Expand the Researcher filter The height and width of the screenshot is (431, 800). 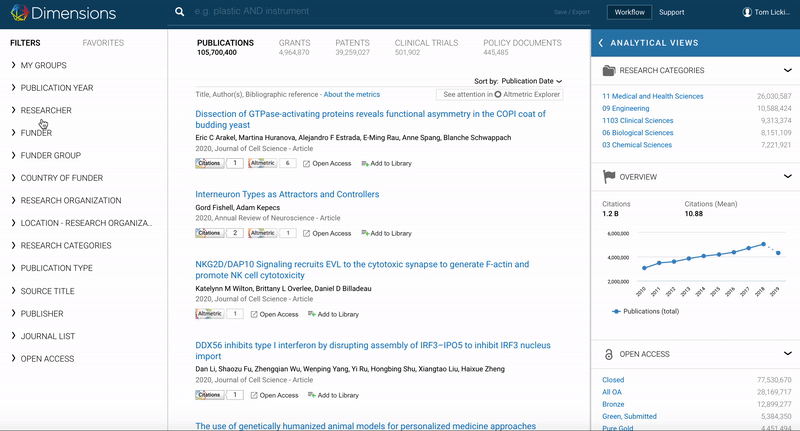coord(46,110)
